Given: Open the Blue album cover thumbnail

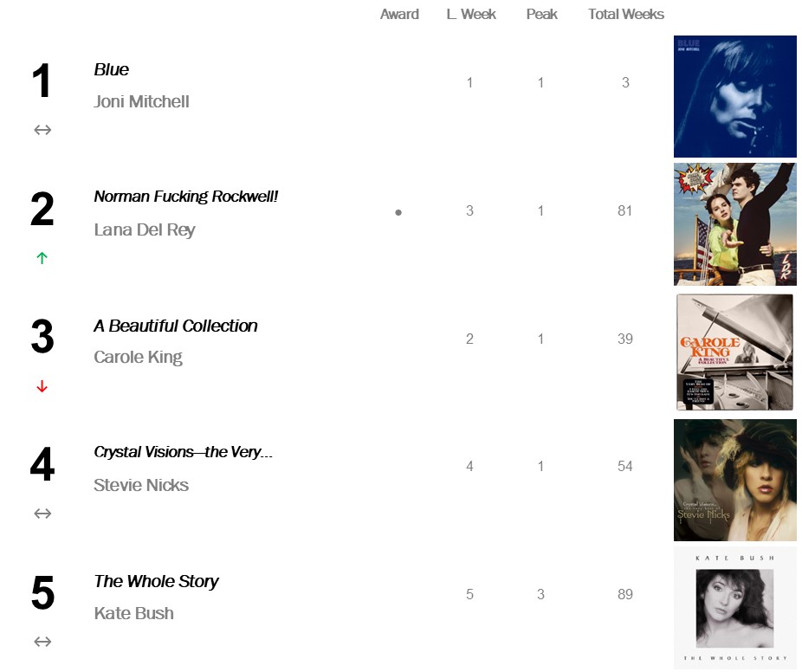Looking at the screenshot, I should coord(734,96).
